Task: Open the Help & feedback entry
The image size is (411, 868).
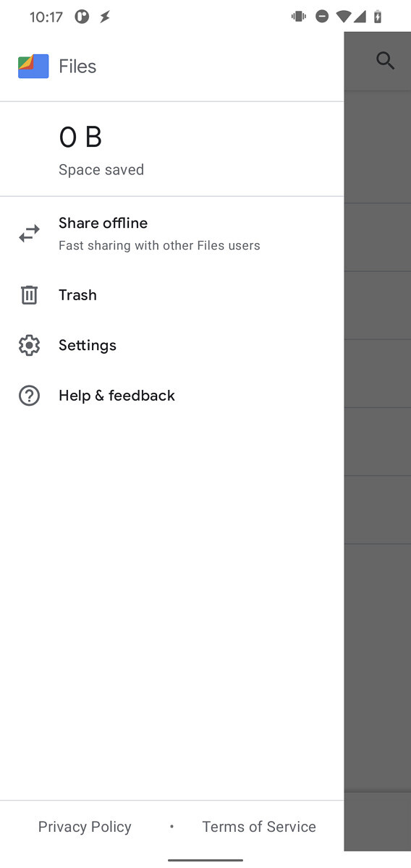Action: click(x=171, y=396)
